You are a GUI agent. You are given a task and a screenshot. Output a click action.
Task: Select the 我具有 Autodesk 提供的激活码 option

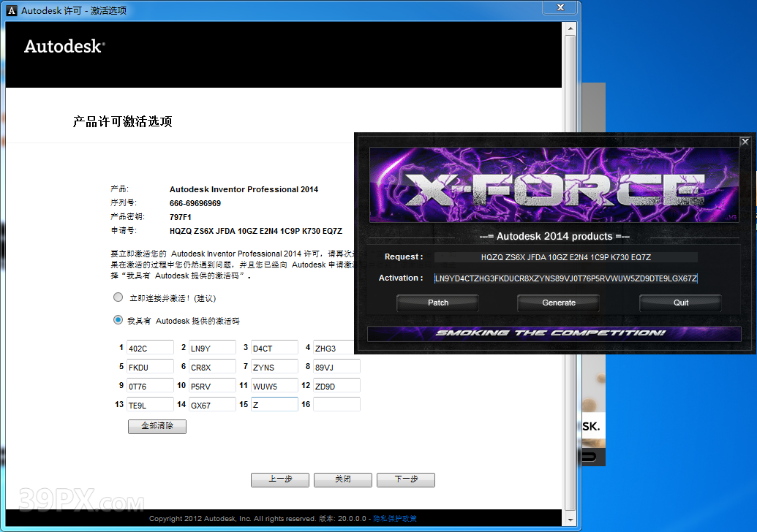(118, 319)
